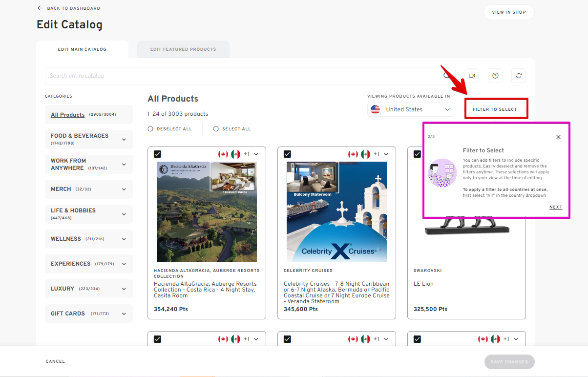Uncheck the Hacienda AltaGracia product checkbox
The height and width of the screenshot is (377, 588).
pos(157,154)
